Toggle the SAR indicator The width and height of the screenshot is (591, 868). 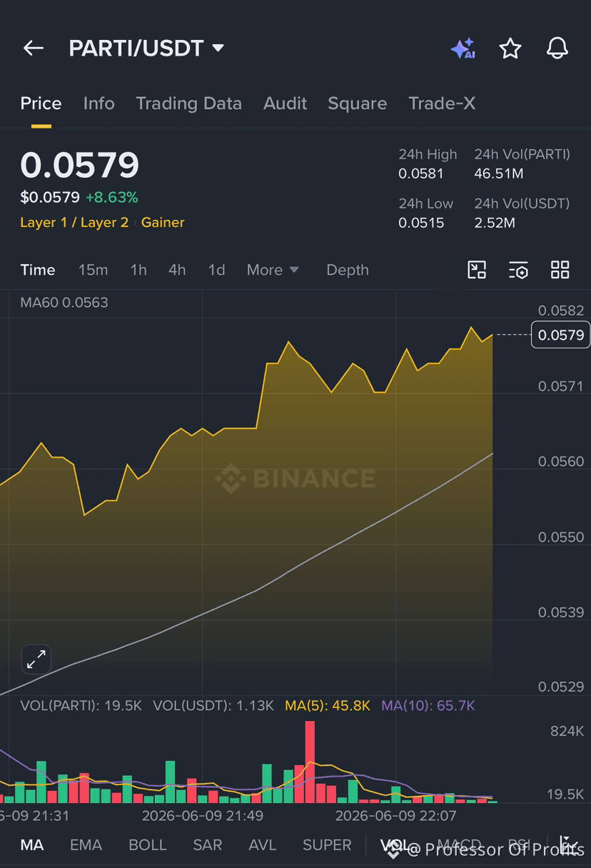[x=207, y=845]
